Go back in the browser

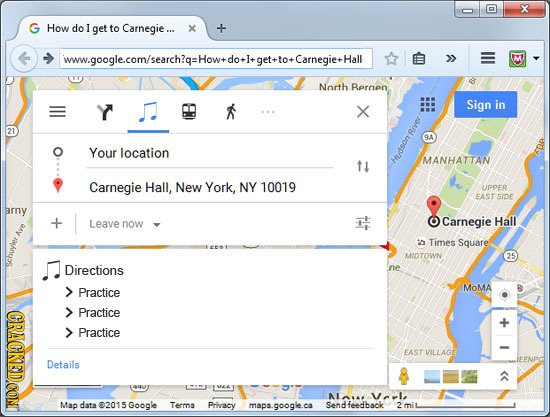(24, 58)
